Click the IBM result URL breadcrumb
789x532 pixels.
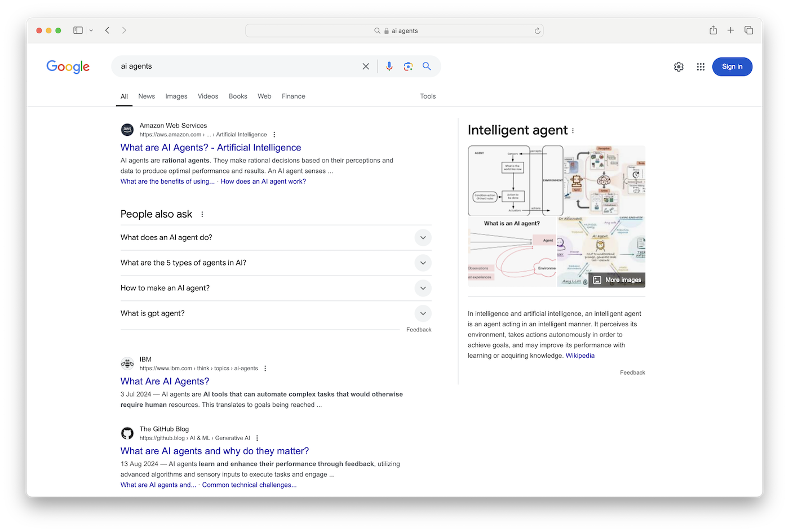click(199, 369)
